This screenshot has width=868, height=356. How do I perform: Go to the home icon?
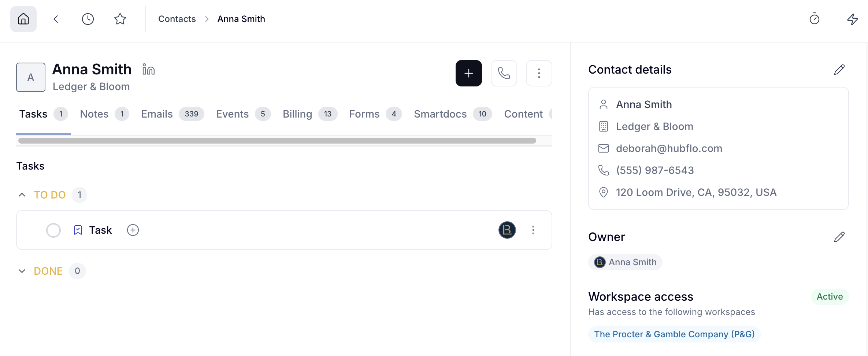[23, 19]
